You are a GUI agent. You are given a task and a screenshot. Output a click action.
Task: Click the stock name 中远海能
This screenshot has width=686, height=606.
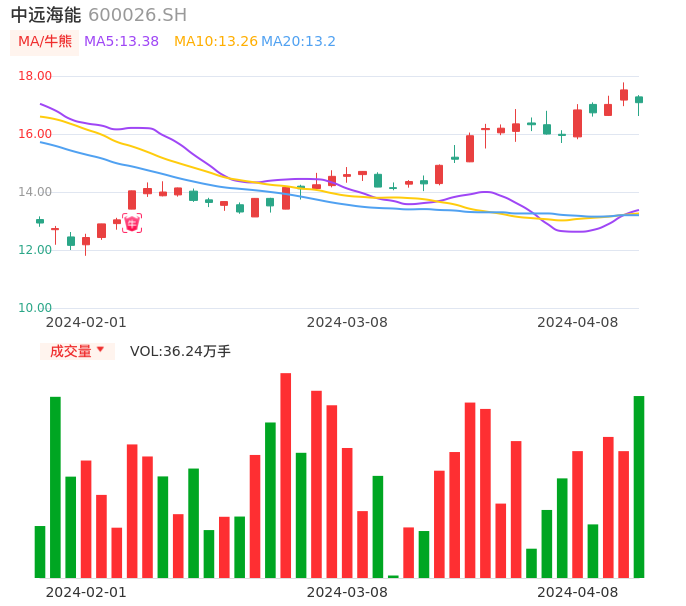coord(46,15)
